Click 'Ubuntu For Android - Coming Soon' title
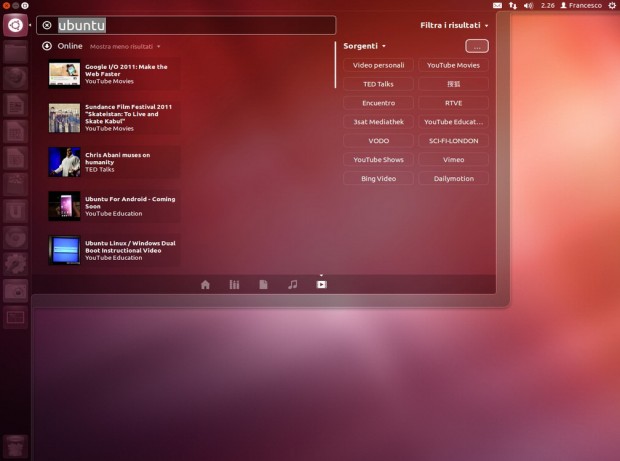This screenshot has height=461, width=620. (x=130, y=202)
